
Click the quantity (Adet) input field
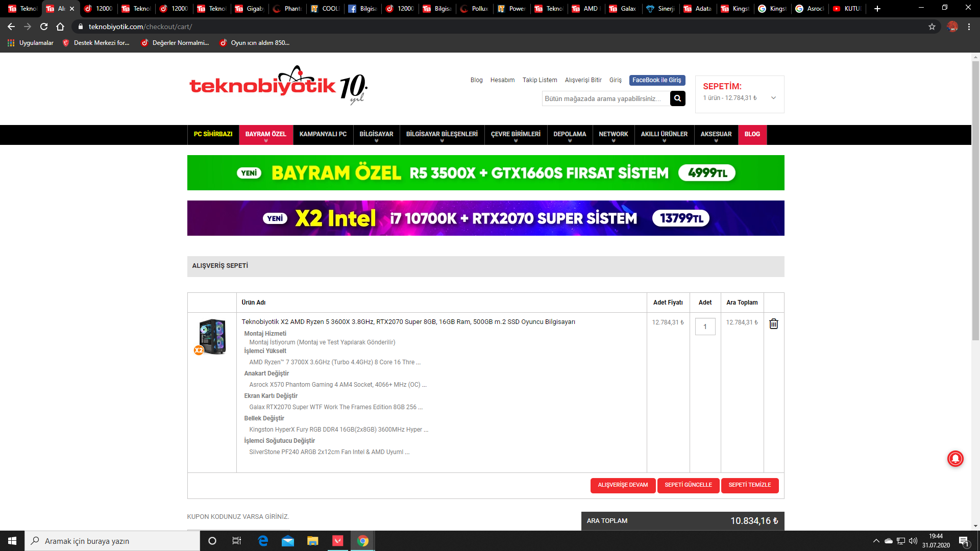pos(705,327)
